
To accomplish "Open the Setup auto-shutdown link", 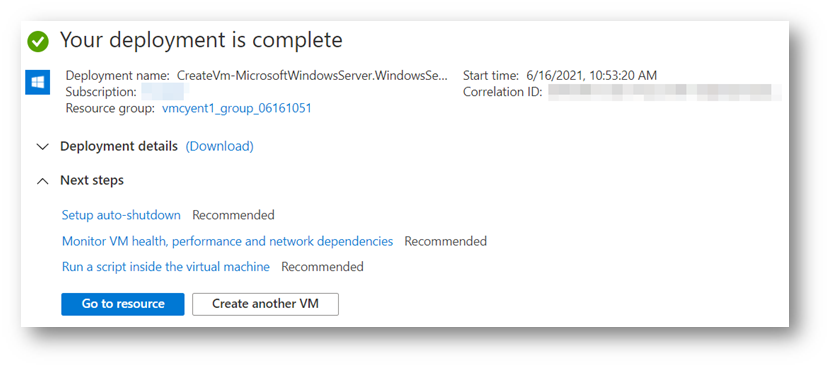I will click(121, 215).
